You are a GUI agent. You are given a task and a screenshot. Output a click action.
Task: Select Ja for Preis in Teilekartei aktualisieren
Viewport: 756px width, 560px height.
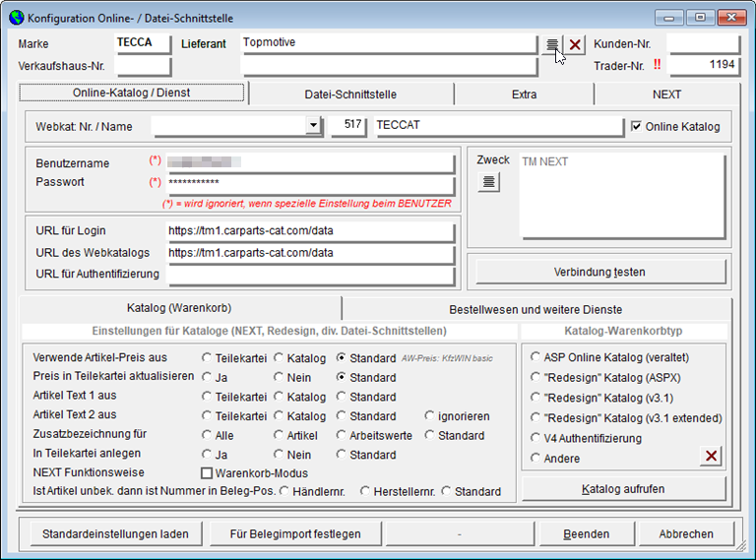[x=207, y=377]
